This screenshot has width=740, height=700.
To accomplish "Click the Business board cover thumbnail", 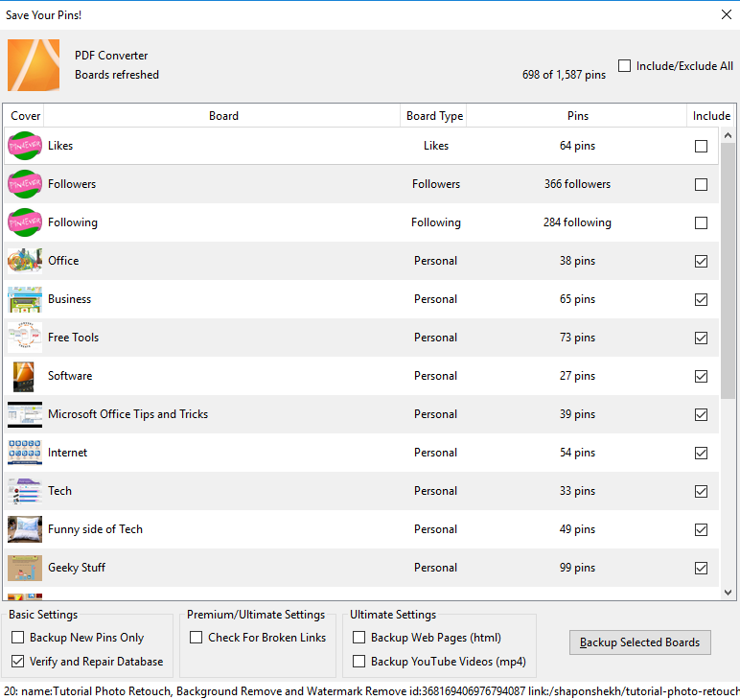I will (25, 299).
